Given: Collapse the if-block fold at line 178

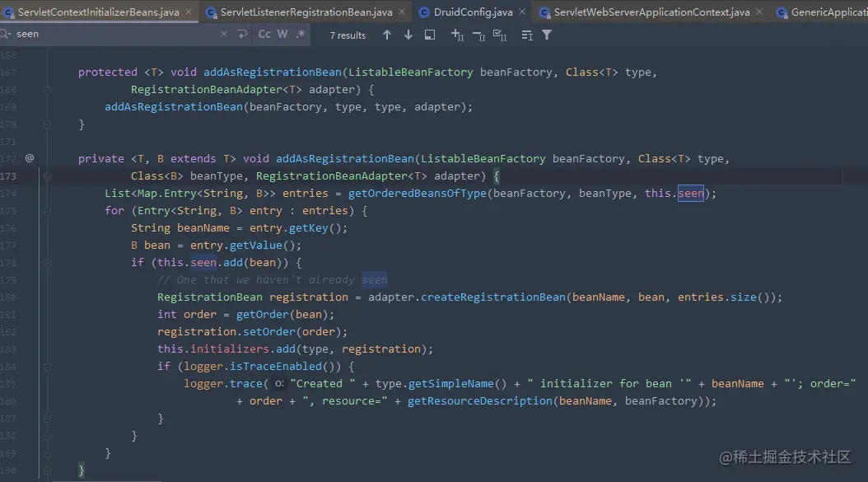Looking at the screenshot, I should point(47,263).
